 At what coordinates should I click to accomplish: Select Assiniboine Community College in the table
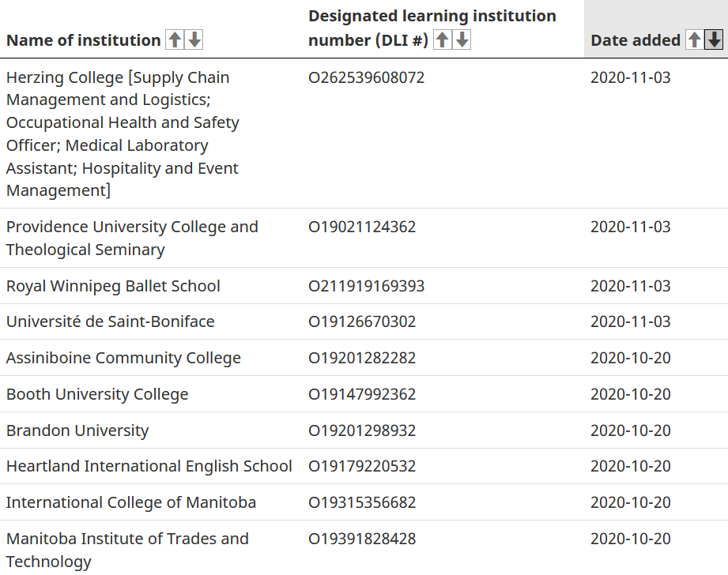point(123,358)
